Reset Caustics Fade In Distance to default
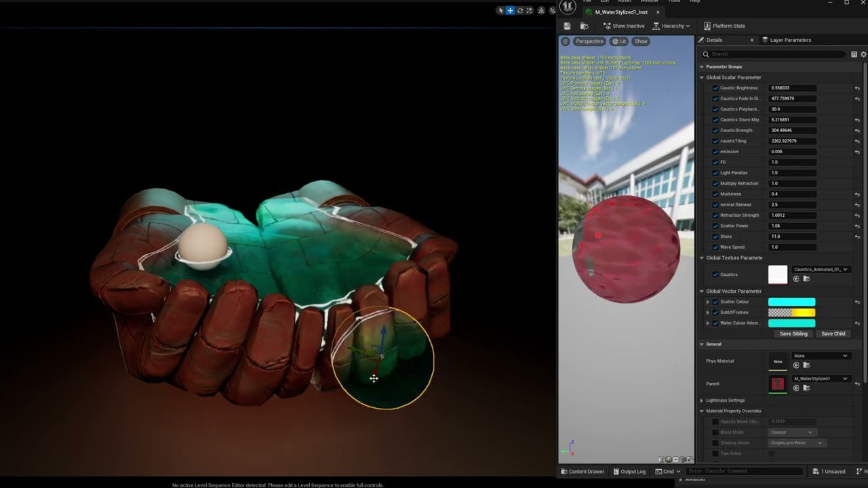868x488 pixels. click(857, 99)
